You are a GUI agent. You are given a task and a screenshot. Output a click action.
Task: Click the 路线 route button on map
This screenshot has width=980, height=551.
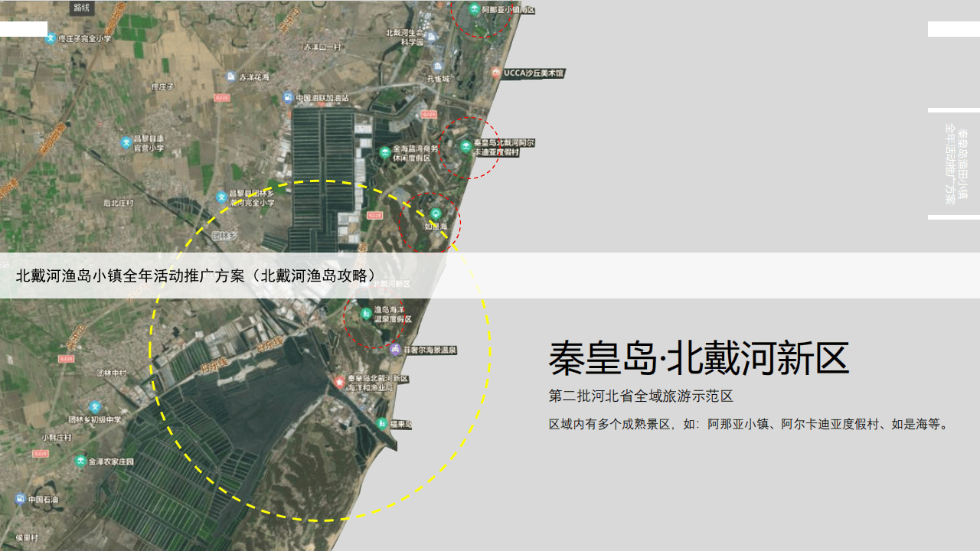pos(82,8)
